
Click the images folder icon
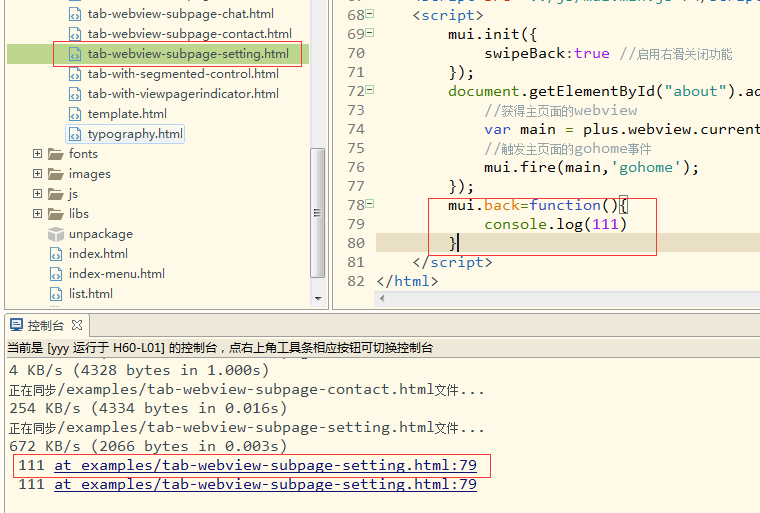(x=56, y=174)
